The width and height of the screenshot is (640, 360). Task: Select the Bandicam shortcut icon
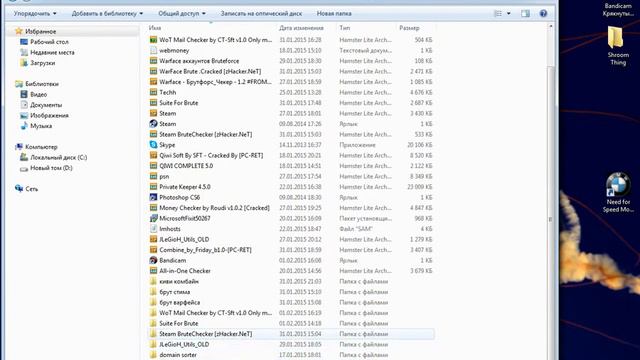click(x=153, y=260)
